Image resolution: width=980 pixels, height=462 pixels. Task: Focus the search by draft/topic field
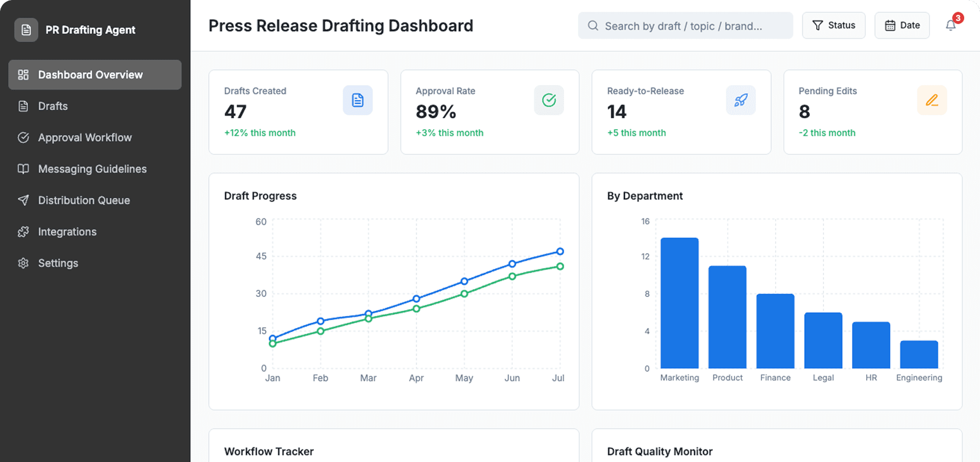685,26
